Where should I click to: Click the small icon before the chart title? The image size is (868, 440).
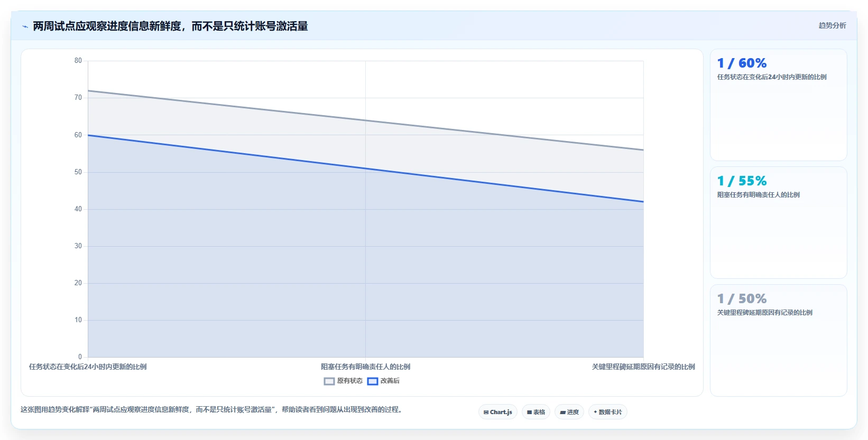click(25, 26)
